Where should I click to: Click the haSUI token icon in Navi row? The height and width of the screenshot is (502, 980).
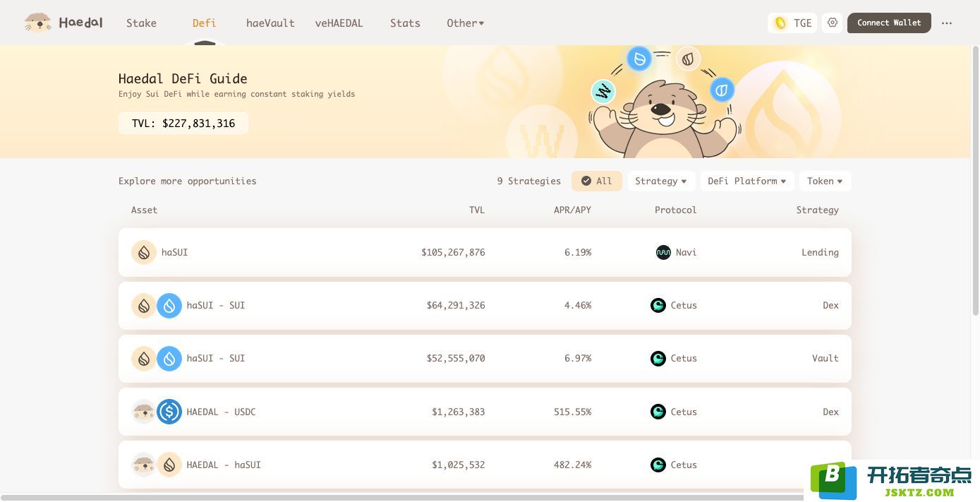click(144, 252)
